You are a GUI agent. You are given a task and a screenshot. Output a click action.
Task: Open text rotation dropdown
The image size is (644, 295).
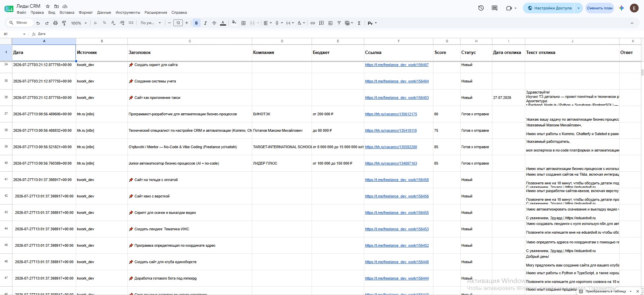(x=301, y=23)
